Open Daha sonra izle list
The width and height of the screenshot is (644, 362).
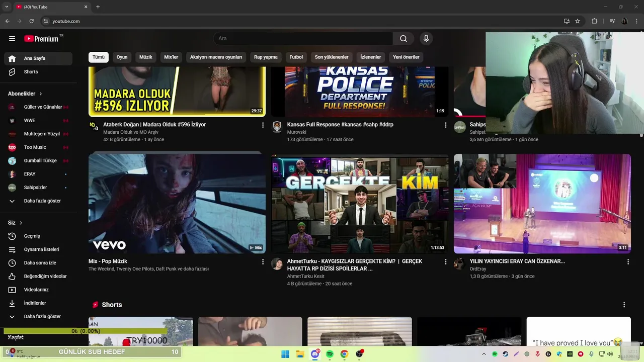[38, 263]
